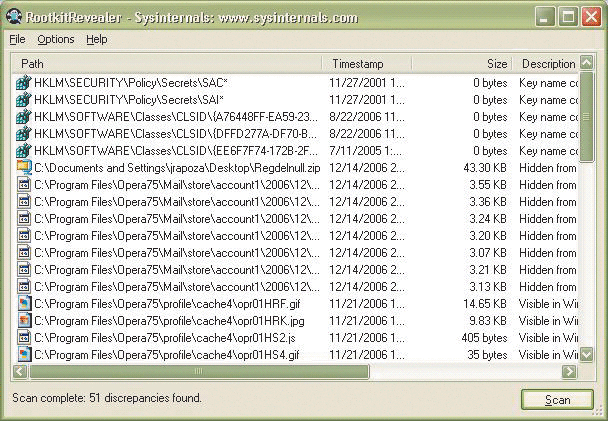
Task: Click the 'Scan complete: 51 discrepancies found' status text
Action: 107,398
